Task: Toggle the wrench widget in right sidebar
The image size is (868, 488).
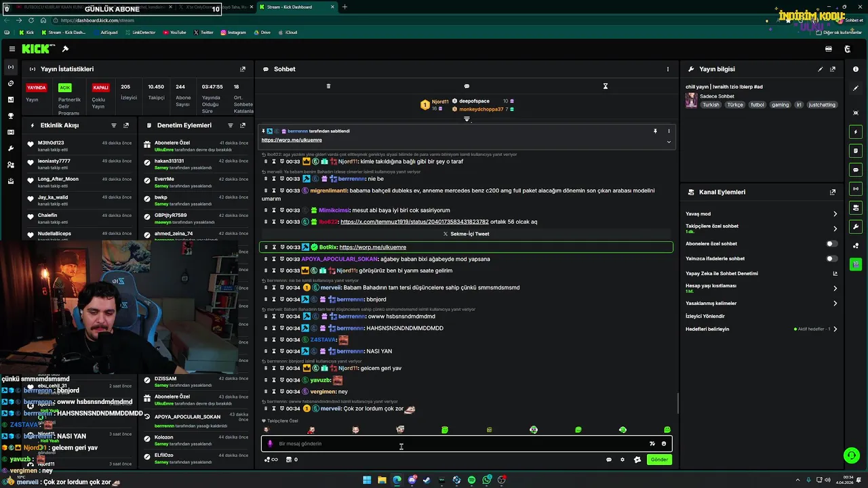Action: (856, 226)
